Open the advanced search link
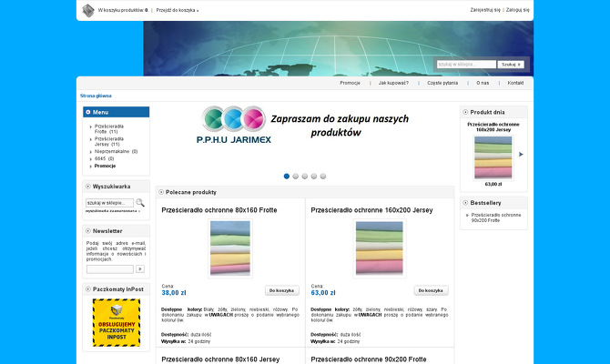 [x=113, y=211]
